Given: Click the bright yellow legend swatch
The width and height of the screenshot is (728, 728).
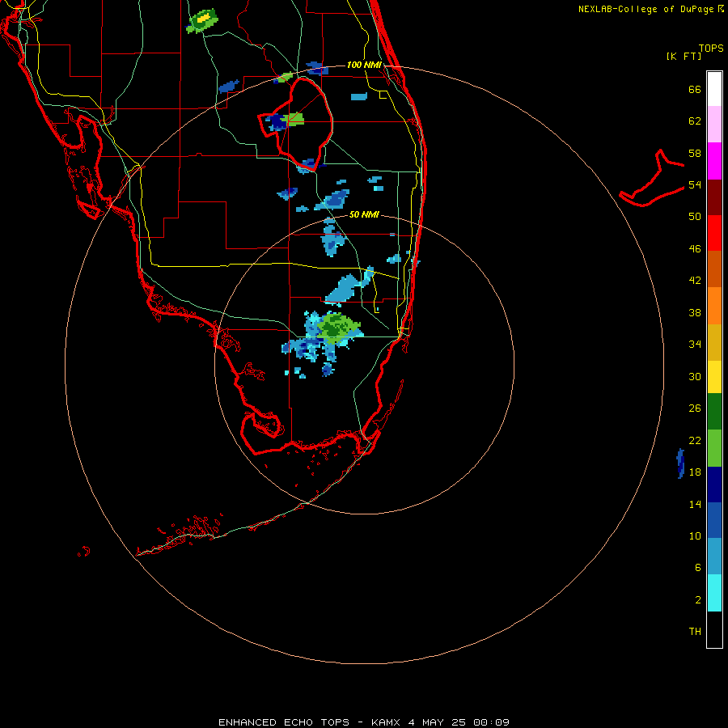Looking at the screenshot, I should click(x=714, y=377).
